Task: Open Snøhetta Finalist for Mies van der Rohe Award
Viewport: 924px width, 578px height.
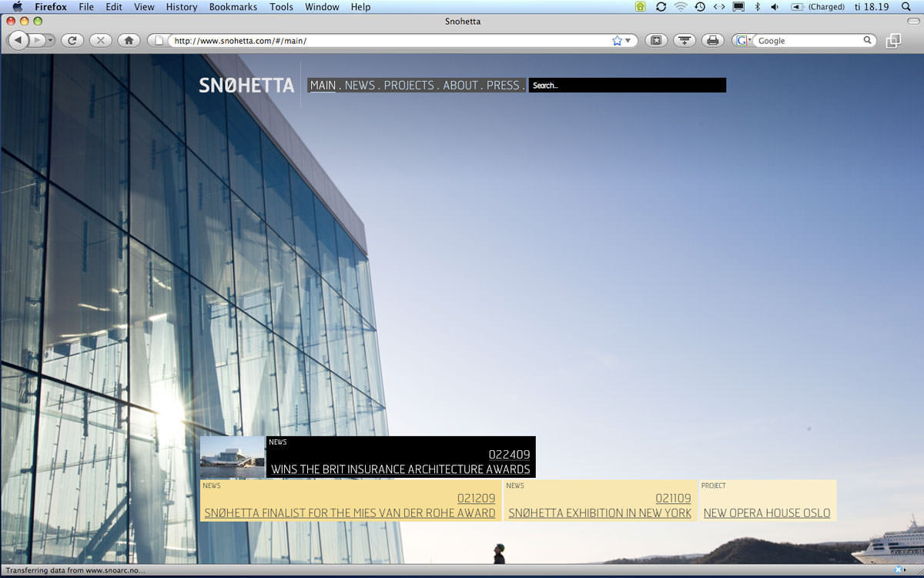Action: [350, 512]
